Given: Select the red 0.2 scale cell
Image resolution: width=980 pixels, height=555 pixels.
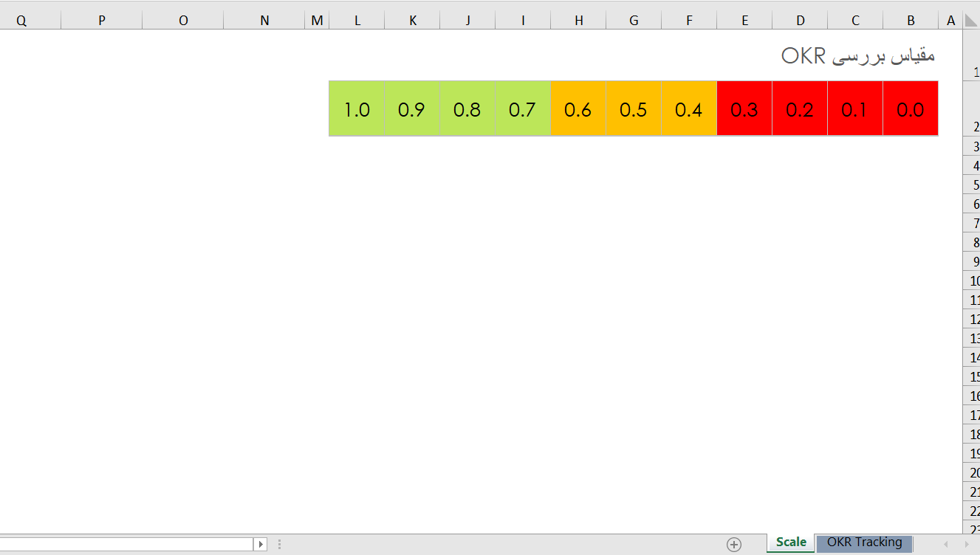Looking at the screenshot, I should click(x=800, y=108).
